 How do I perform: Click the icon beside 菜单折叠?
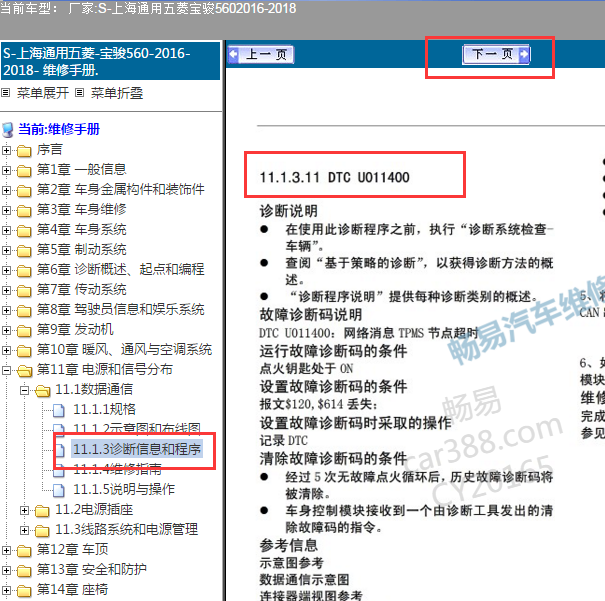79,93
